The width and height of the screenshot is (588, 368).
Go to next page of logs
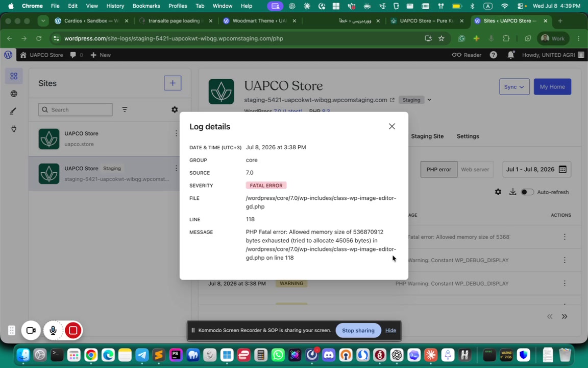coord(565,316)
